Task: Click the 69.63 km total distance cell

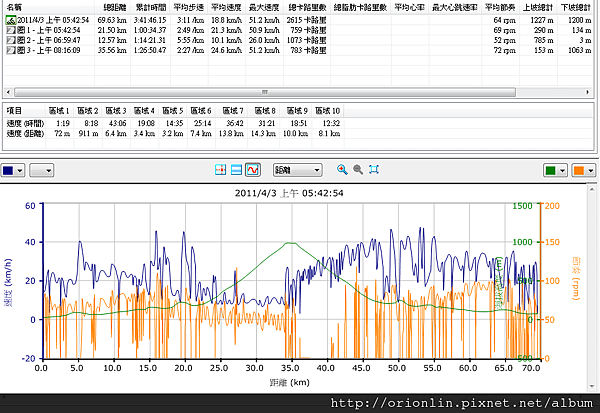Action: point(112,20)
